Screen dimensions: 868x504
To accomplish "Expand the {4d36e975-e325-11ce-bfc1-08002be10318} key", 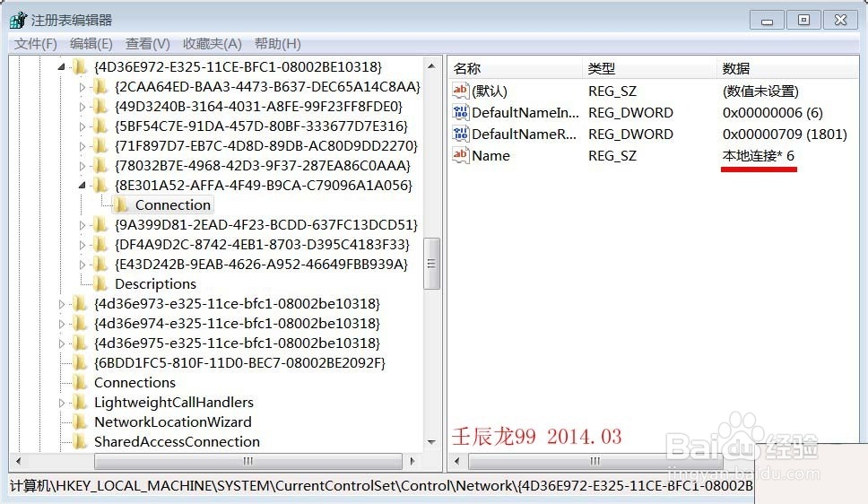I will tap(62, 343).
